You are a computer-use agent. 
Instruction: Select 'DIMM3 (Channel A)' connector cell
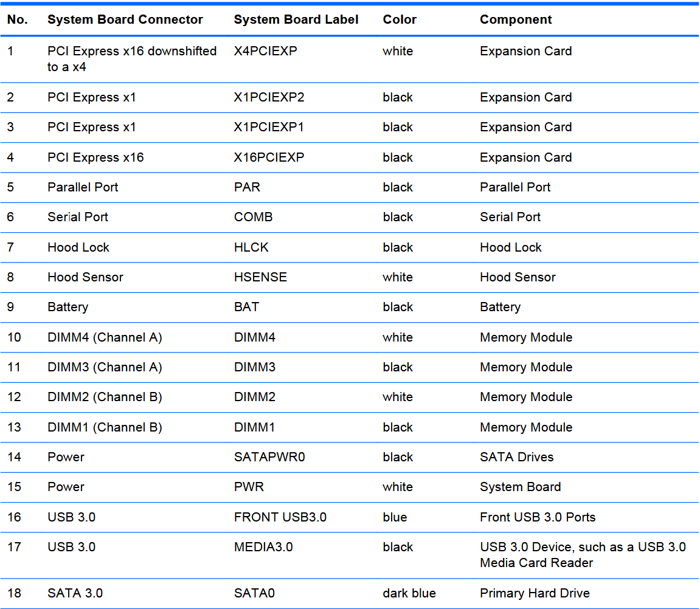(105, 368)
